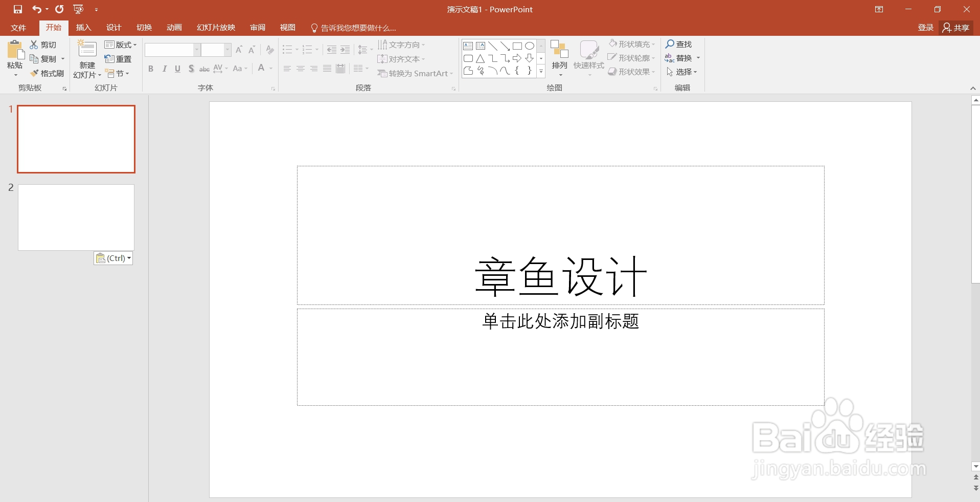Select the Rectangle shape in shapes gallery
This screenshot has width=980, height=502.
point(517,46)
